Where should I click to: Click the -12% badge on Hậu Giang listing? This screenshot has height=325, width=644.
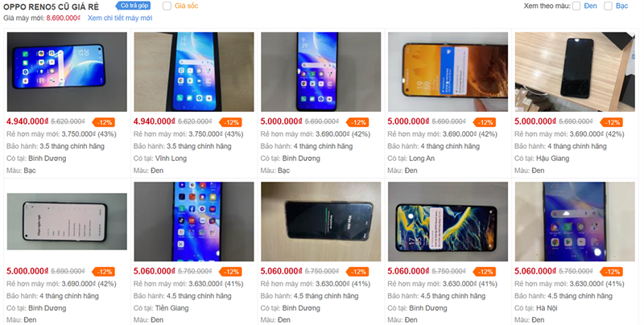click(x=612, y=122)
